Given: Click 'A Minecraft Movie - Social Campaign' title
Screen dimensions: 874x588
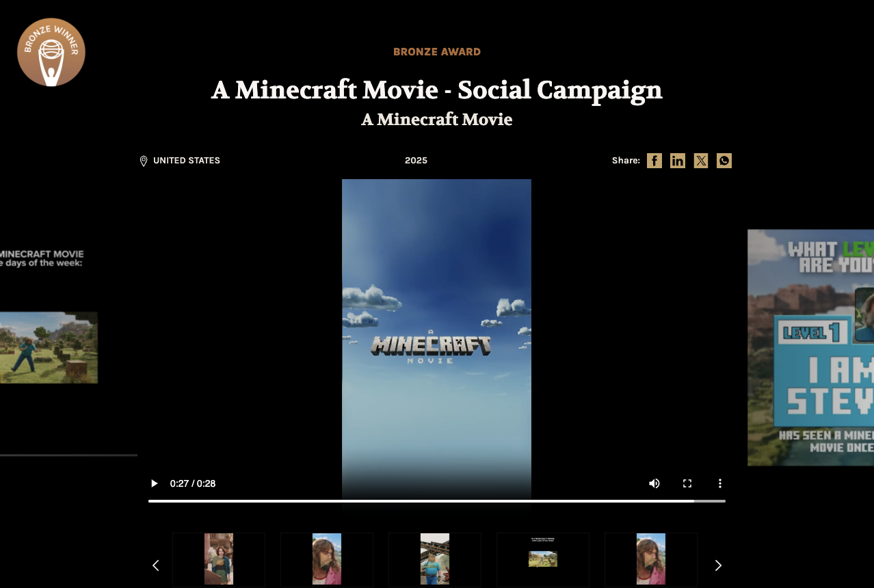Looking at the screenshot, I should (x=437, y=90).
